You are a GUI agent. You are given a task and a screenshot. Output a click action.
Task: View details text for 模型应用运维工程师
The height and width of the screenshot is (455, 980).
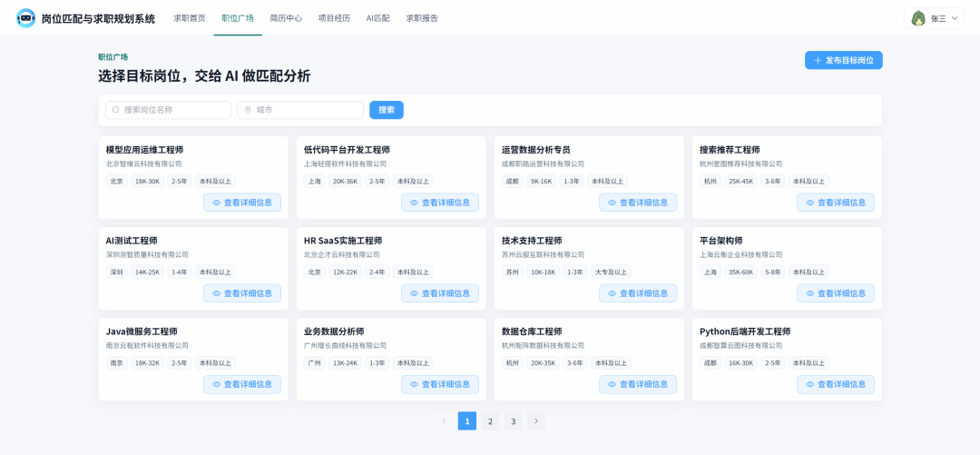pos(248,203)
